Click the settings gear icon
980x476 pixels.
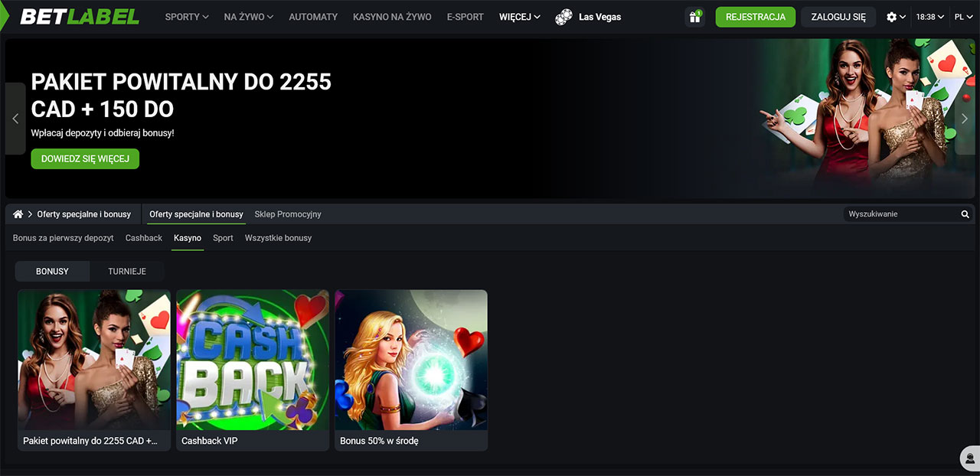point(891,17)
